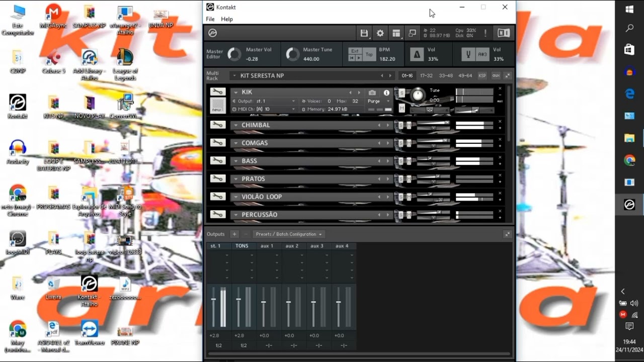Toggle the metronome icon
Screen dimensions: 644x362
coord(417,54)
